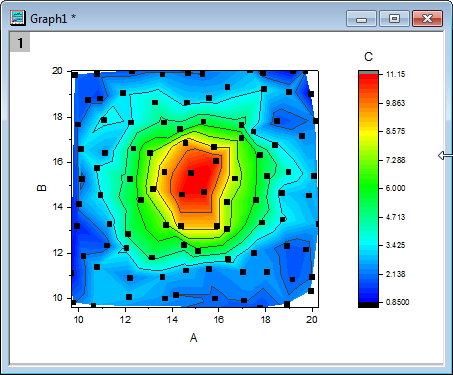Click the color scale bar
Image resolution: width=453 pixels, height=375 pixels.
pos(368,189)
